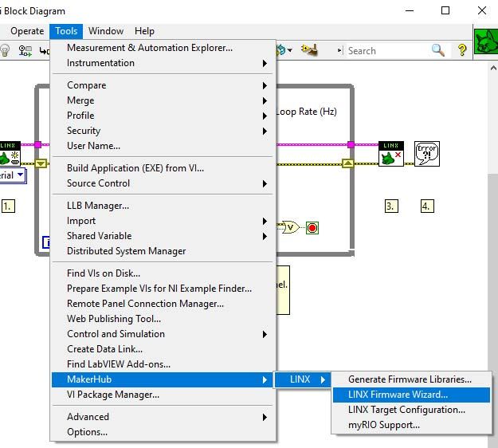
Task: Expand the Security submenu
Action: [x=163, y=131]
